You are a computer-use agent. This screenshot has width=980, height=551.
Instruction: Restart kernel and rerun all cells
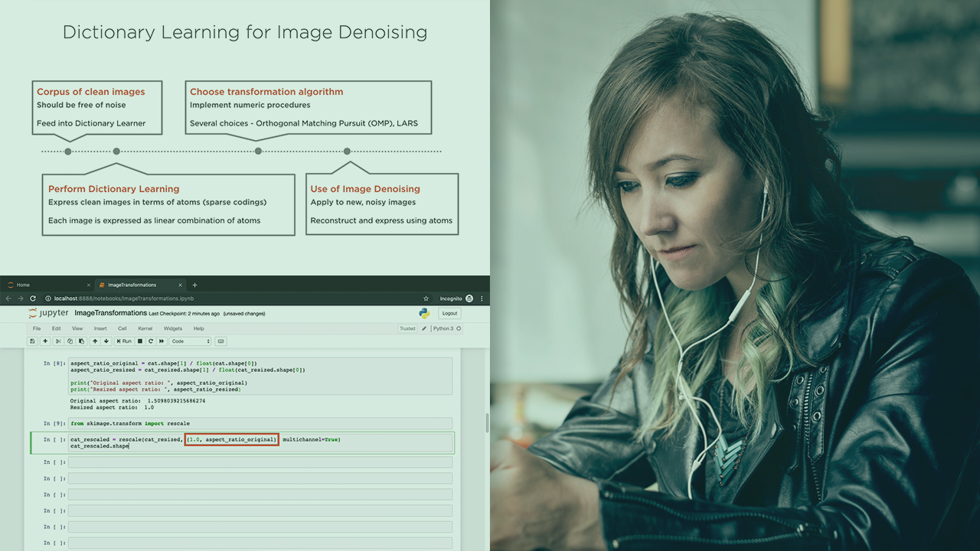(x=162, y=341)
